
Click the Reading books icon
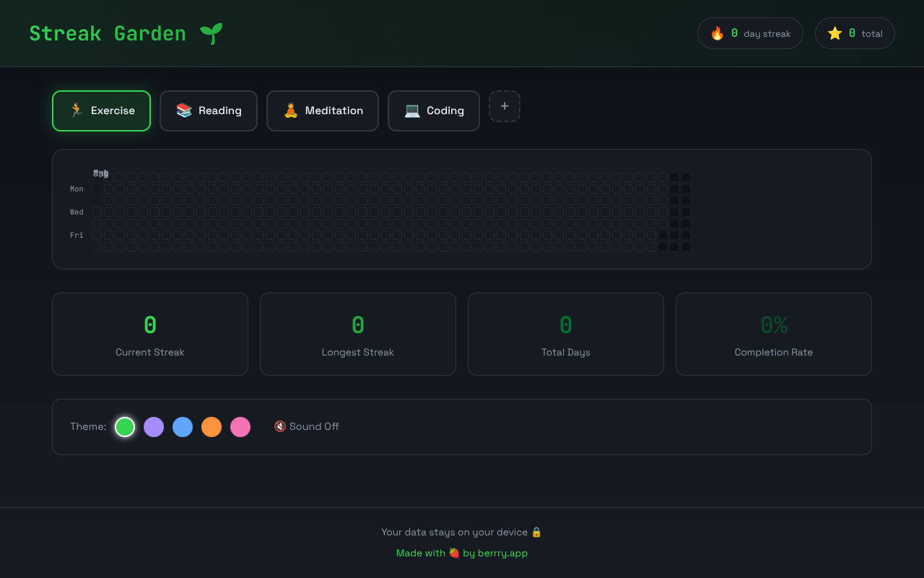click(183, 110)
